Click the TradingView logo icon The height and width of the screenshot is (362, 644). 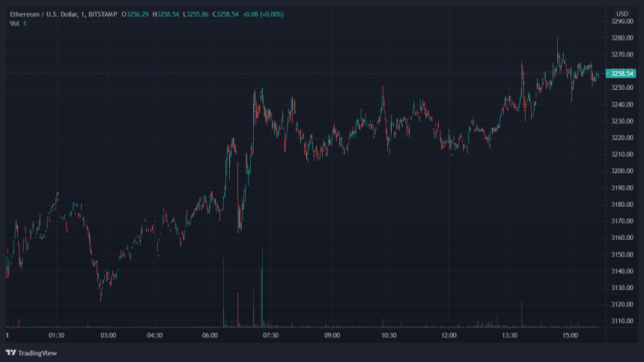click(x=10, y=352)
